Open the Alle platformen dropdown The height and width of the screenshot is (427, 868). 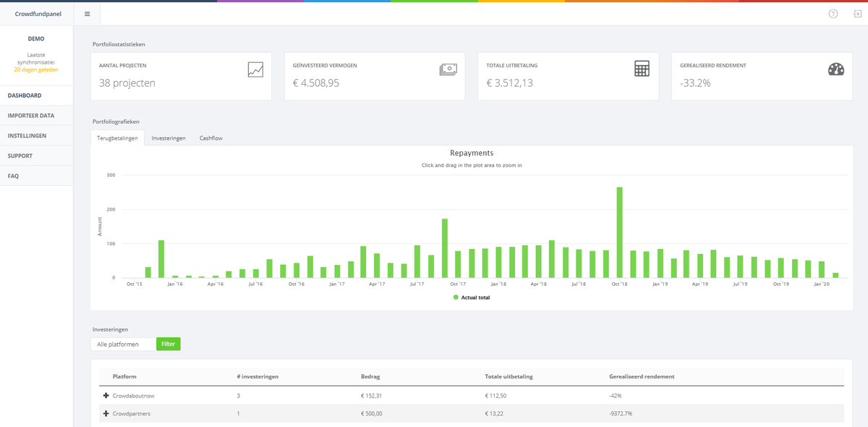[123, 344]
